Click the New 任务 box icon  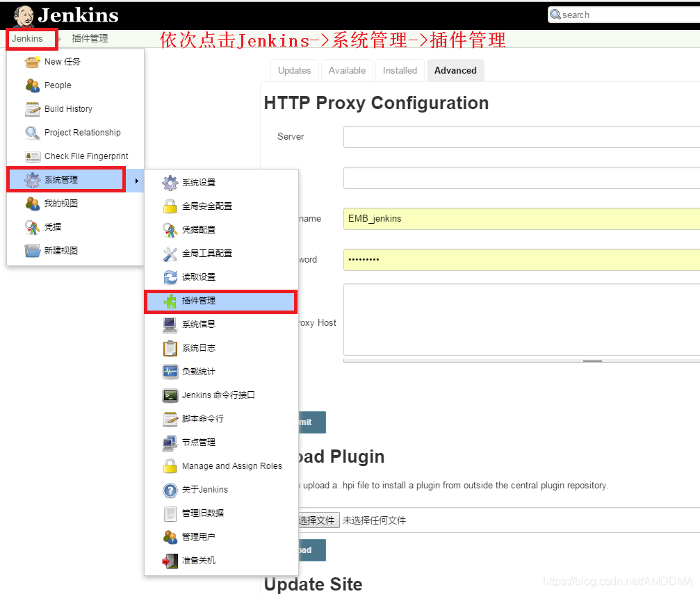(x=33, y=62)
